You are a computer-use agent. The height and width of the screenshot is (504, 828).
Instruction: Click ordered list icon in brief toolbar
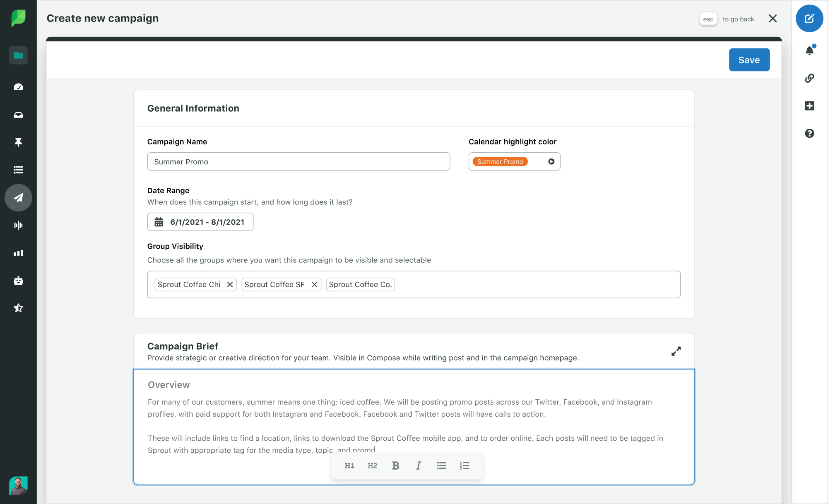[465, 466]
